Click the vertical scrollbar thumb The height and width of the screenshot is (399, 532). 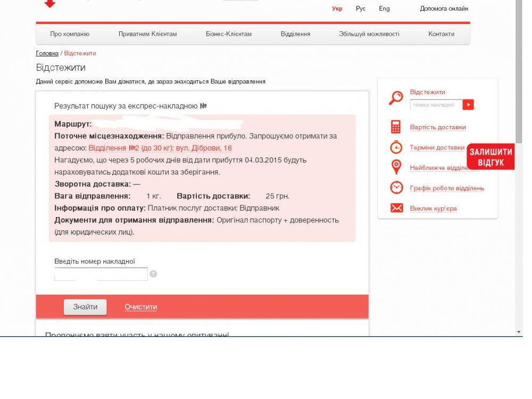pyautogui.click(x=519, y=71)
